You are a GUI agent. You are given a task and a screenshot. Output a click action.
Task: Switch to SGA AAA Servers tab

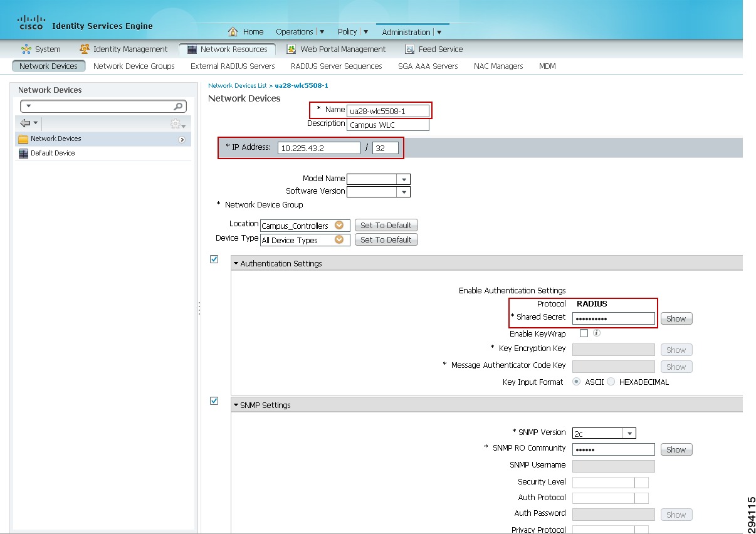428,66
